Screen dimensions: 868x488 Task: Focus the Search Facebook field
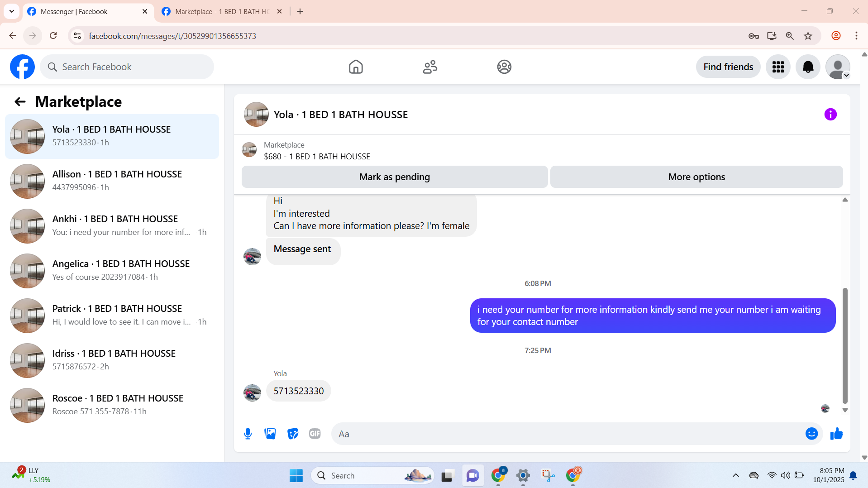pos(127,67)
